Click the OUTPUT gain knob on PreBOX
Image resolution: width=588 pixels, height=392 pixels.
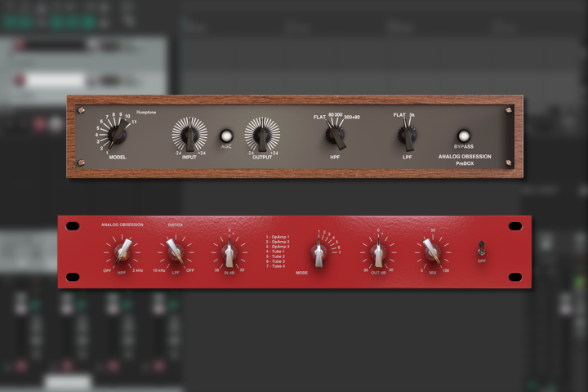click(262, 136)
